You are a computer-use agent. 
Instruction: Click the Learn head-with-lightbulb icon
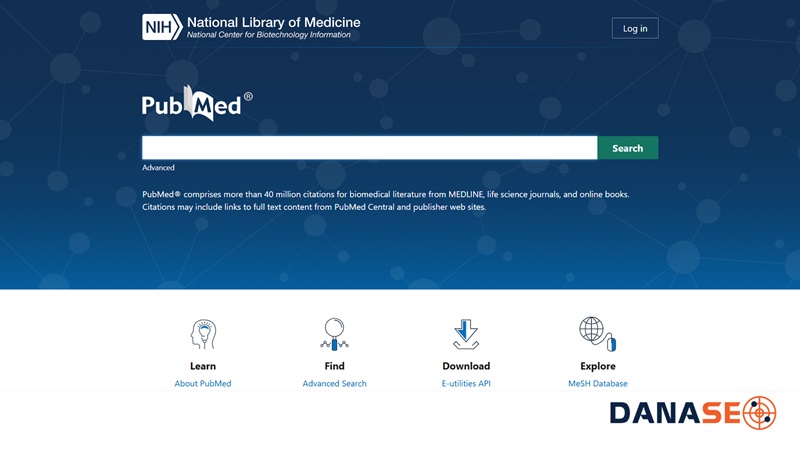(x=203, y=334)
